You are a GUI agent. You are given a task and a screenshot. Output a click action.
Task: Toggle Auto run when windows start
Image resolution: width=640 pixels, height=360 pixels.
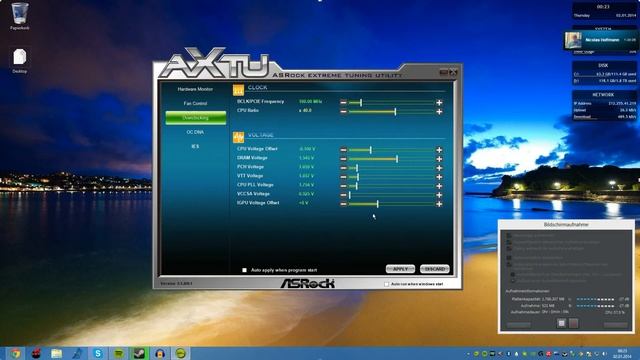[386, 284]
